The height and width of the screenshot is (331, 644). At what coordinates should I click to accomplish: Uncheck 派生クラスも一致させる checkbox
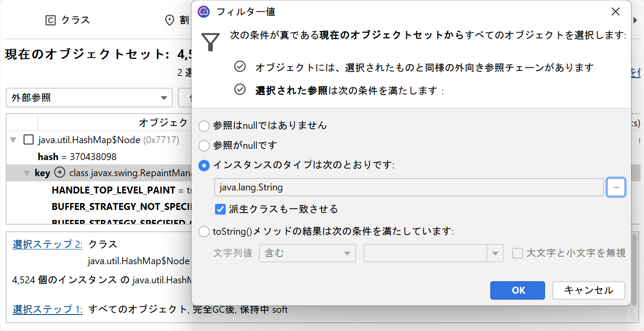pyautogui.click(x=221, y=209)
